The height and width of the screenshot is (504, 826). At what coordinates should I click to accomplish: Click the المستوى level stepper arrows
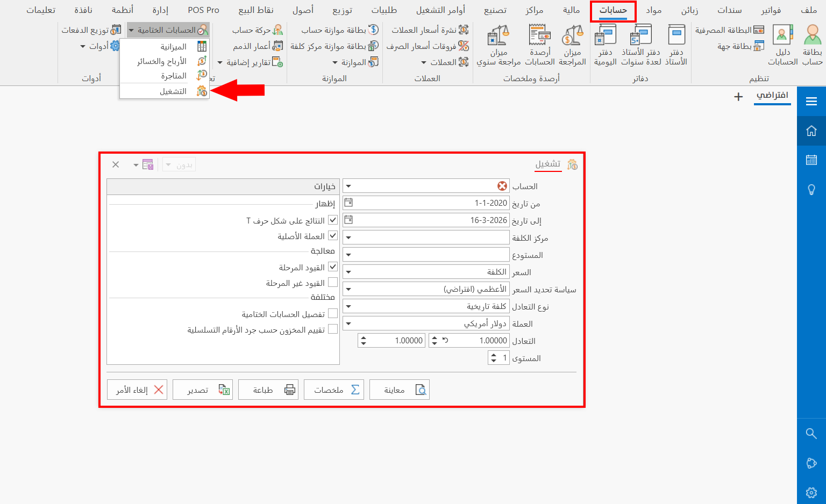tap(494, 357)
